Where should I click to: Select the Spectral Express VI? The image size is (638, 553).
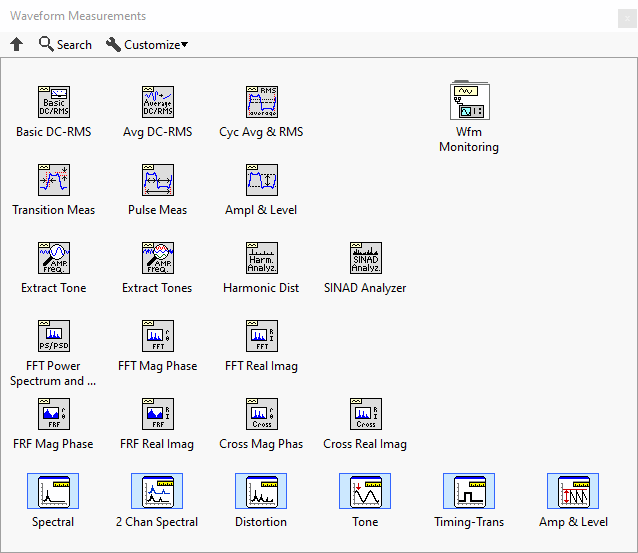click(53, 492)
